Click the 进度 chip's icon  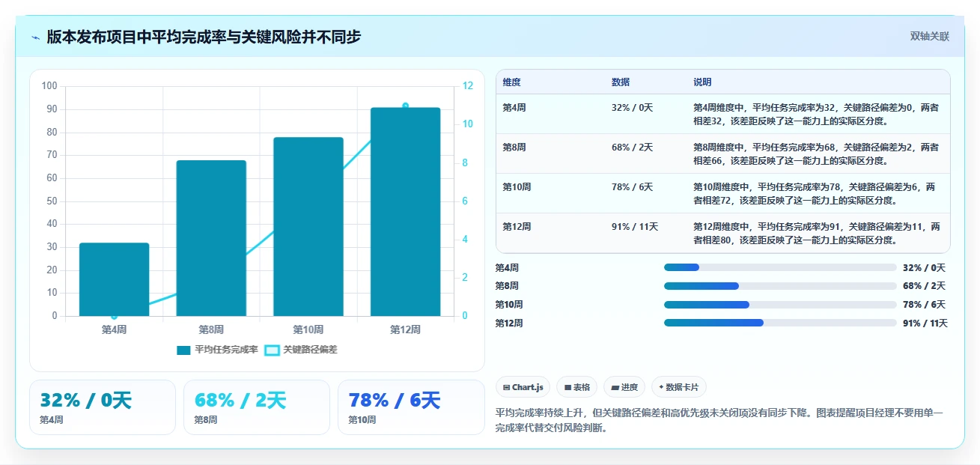(615, 388)
